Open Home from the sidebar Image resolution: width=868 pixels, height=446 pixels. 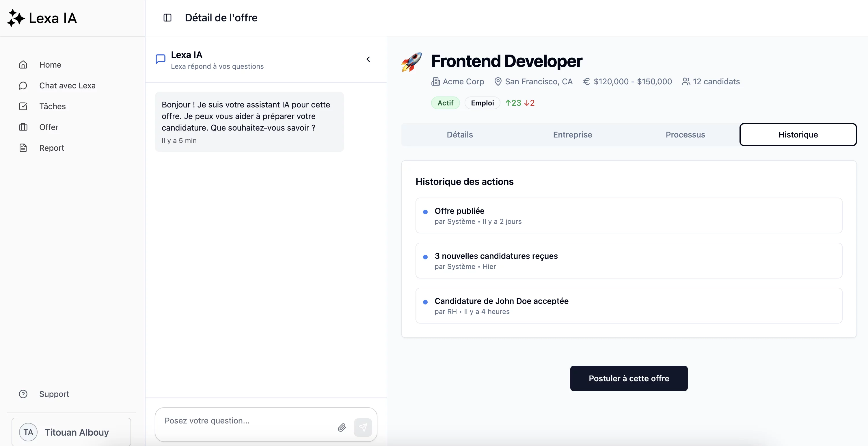click(50, 65)
